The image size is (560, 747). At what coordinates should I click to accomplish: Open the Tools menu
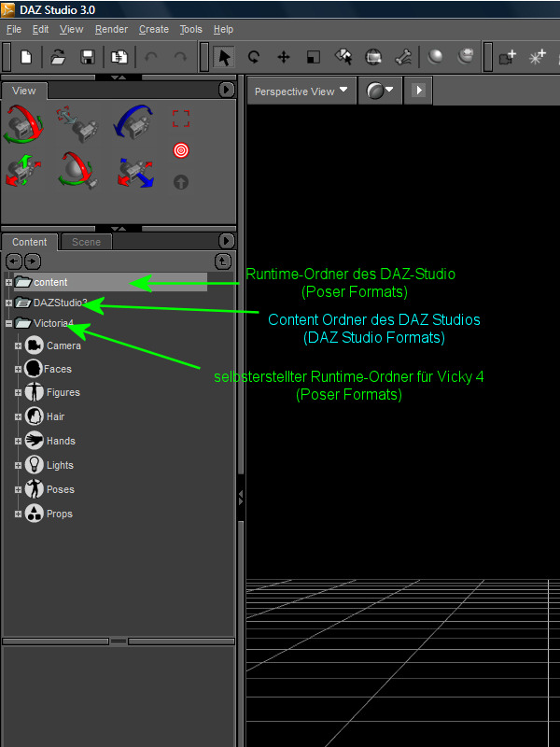point(191,30)
